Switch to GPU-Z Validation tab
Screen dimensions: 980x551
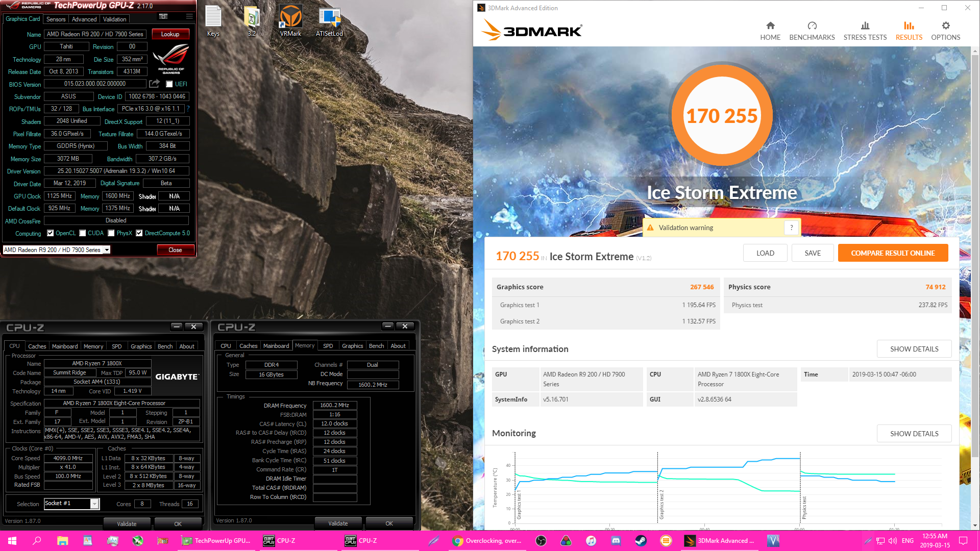[114, 19]
